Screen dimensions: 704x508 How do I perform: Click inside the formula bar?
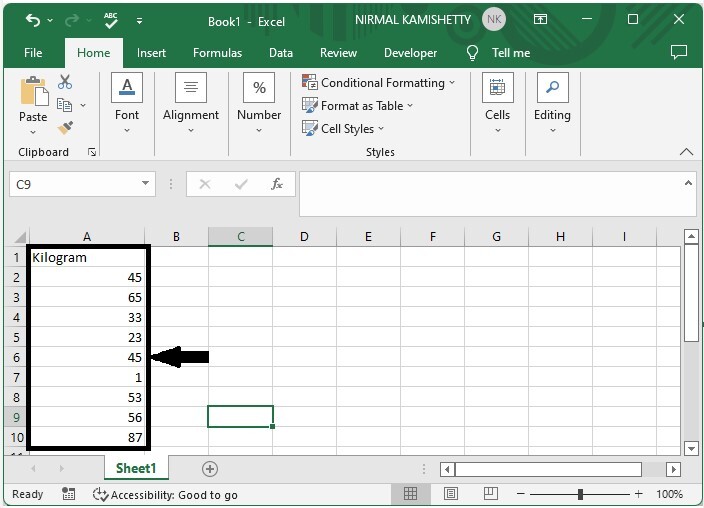tap(489, 194)
